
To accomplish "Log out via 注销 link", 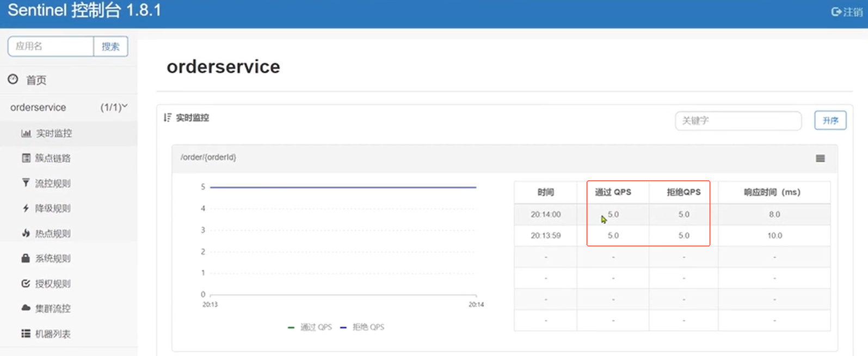I will point(847,12).
